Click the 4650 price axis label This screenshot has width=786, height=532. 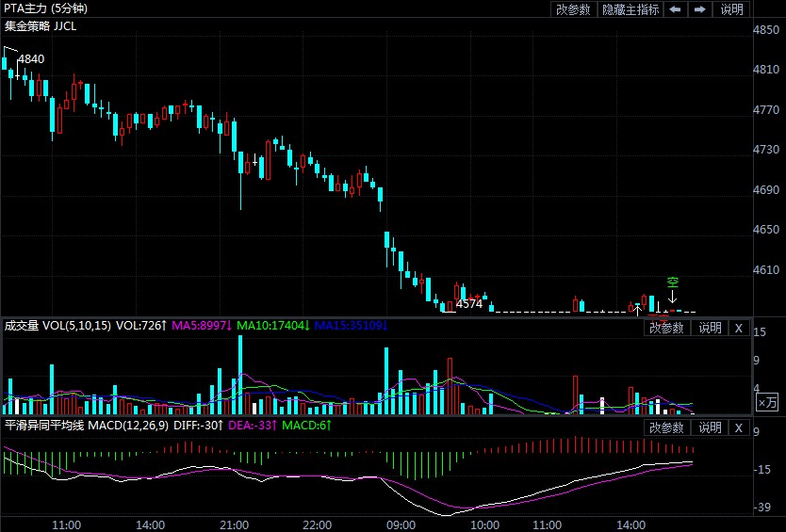(766, 230)
